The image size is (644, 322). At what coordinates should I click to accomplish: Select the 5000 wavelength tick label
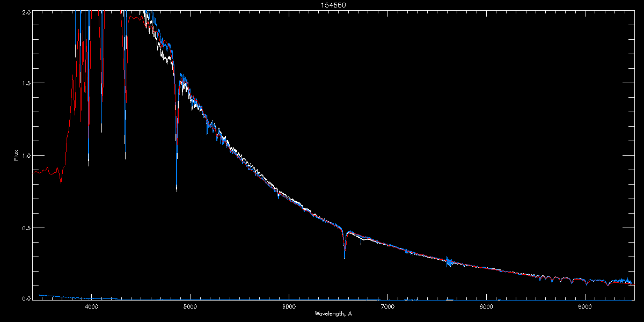(190, 306)
